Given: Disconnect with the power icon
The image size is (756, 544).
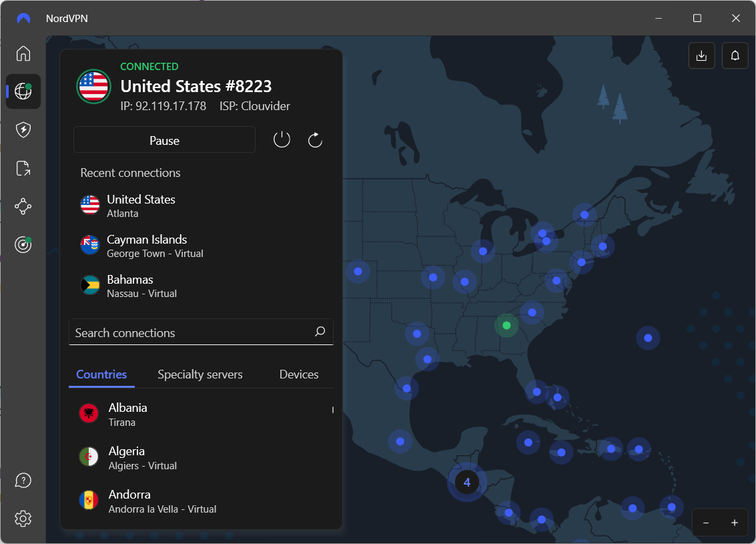Looking at the screenshot, I should pyautogui.click(x=282, y=140).
